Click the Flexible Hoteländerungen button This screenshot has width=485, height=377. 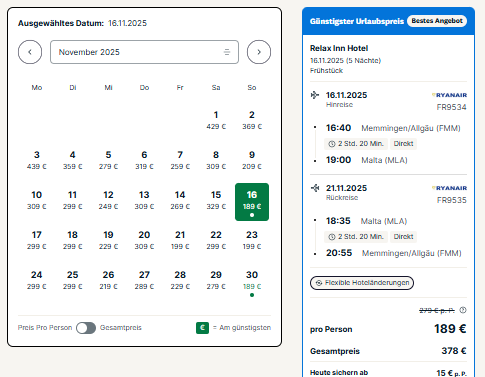point(362,283)
